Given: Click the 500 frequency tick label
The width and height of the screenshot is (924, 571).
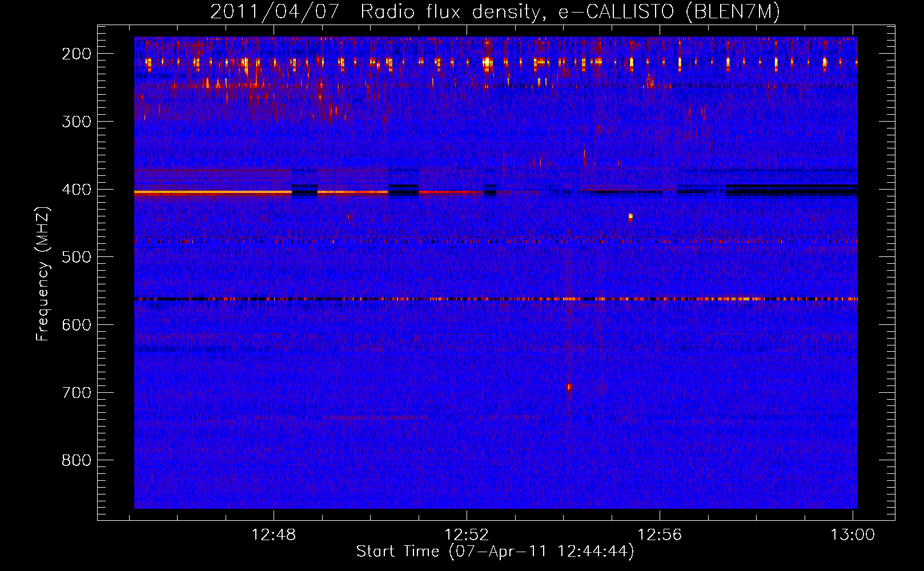Looking at the screenshot, I should [x=77, y=257].
